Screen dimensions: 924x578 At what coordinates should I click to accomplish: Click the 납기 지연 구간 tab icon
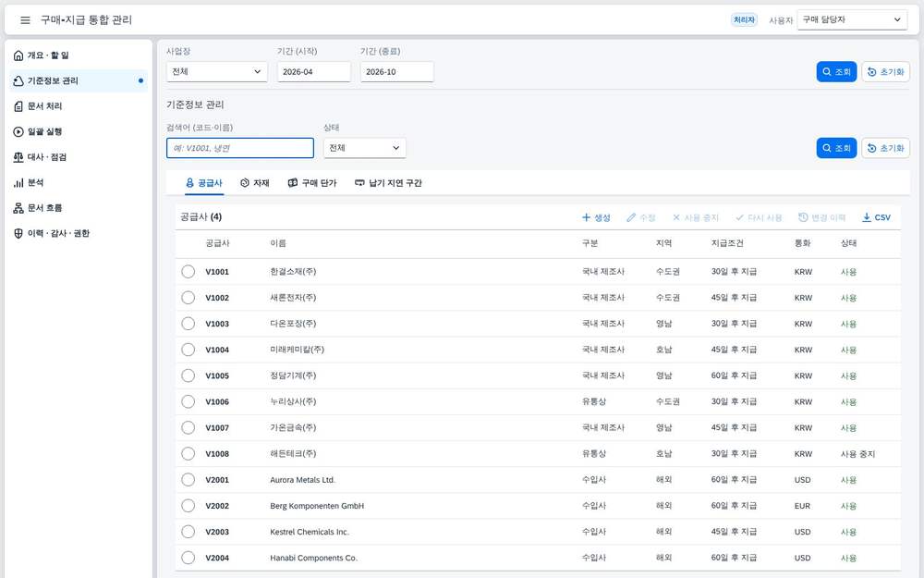pyautogui.click(x=359, y=183)
